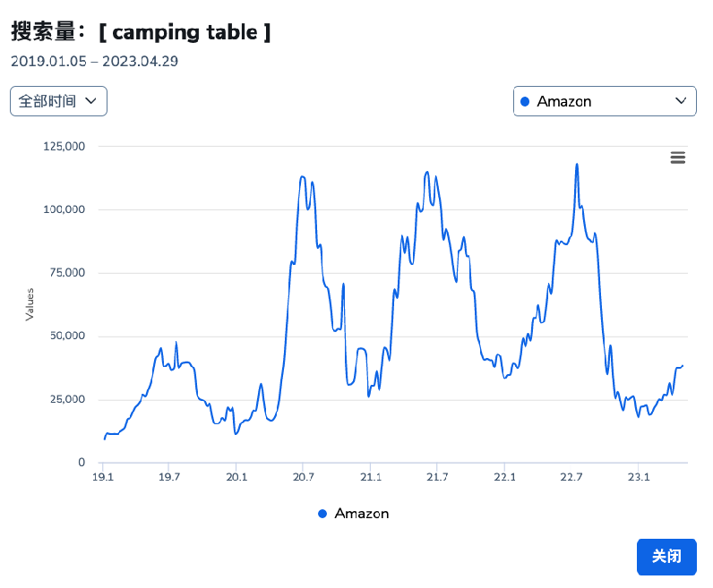Click the chevron arrow beside Amazon selector
The width and height of the screenshot is (713, 588).
(x=680, y=101)
